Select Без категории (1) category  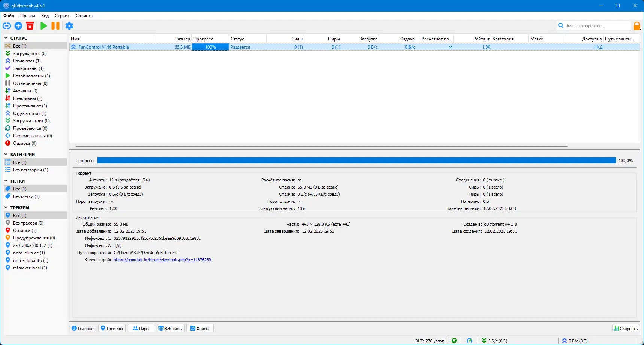[x=35, y=170]
